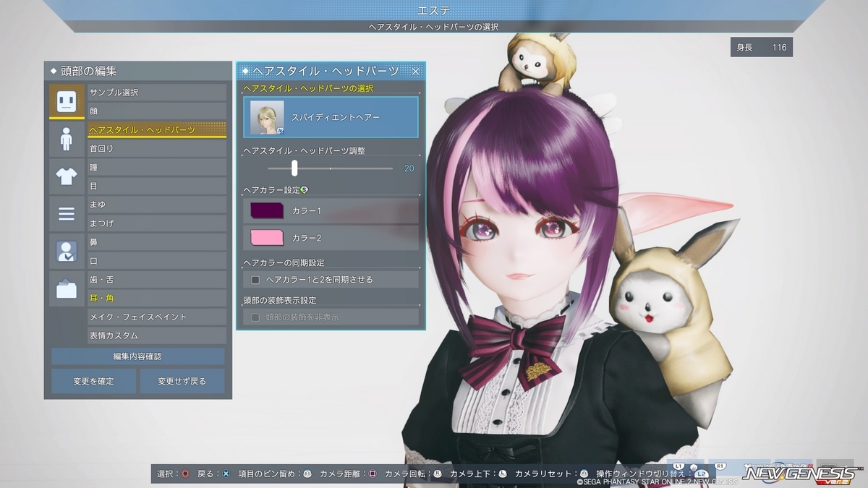Select 表情カスタム menu item
Image resolution: width=868 pixels, height=488 pixels.
[x=157, y=335]
